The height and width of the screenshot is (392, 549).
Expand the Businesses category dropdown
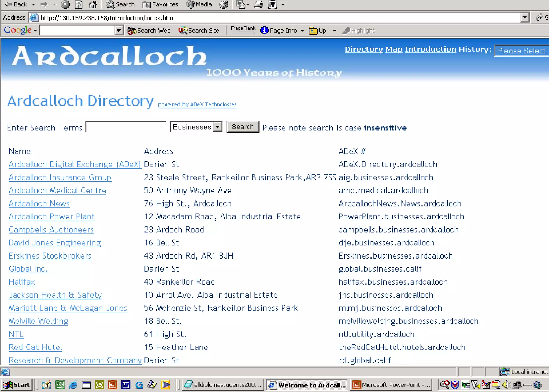coord(218,127)
